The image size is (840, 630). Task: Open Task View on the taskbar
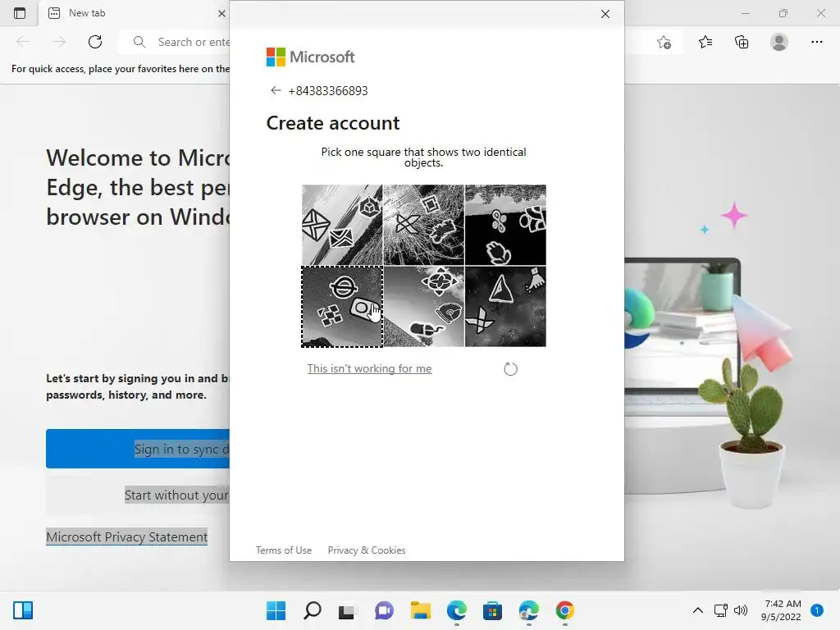pyautogui.click(x=347, y=610)
